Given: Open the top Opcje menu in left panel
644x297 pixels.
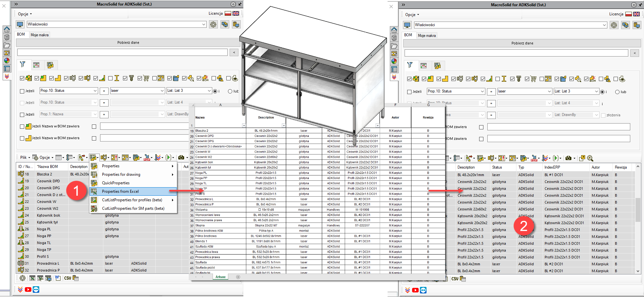Looking at the screenshot, I should coord(25,14).
